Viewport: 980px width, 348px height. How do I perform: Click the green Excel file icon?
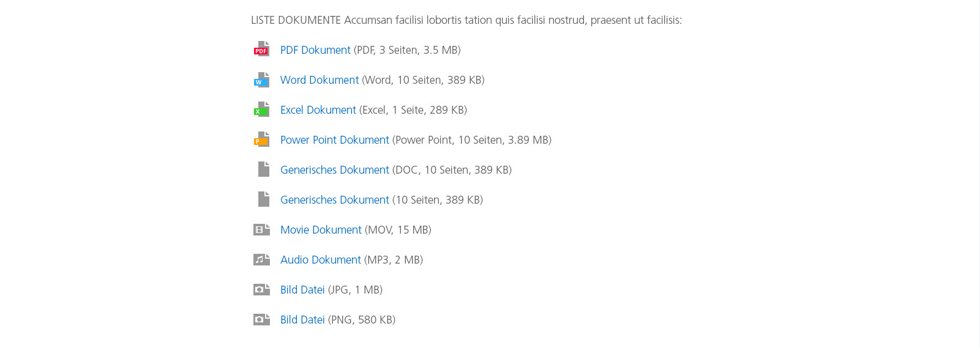click(262, 109)
